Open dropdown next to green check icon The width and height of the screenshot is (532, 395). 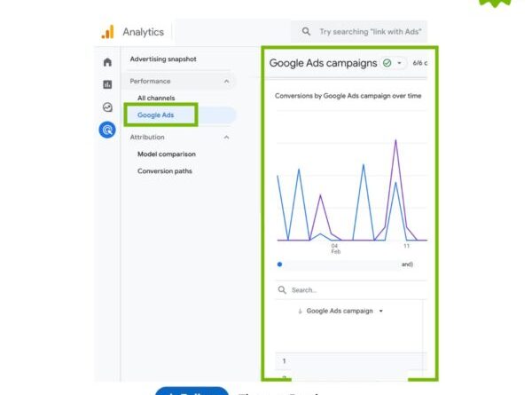[399, 63]
